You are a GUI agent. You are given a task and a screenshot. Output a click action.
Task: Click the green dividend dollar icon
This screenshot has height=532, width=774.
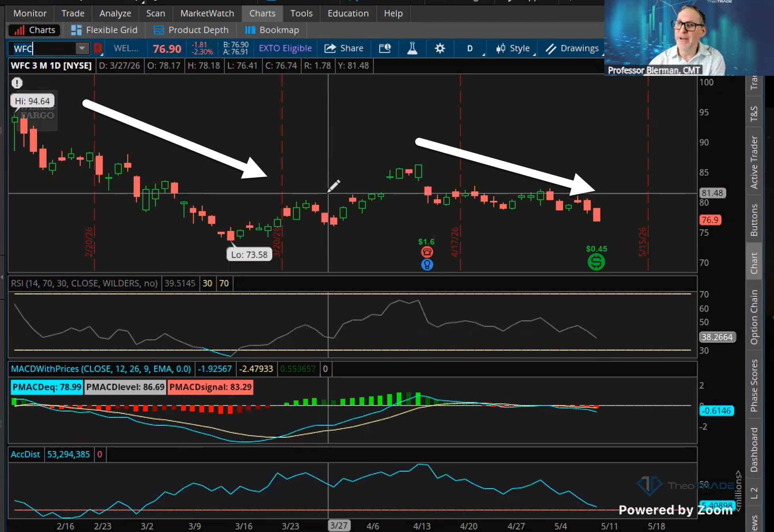596,262
